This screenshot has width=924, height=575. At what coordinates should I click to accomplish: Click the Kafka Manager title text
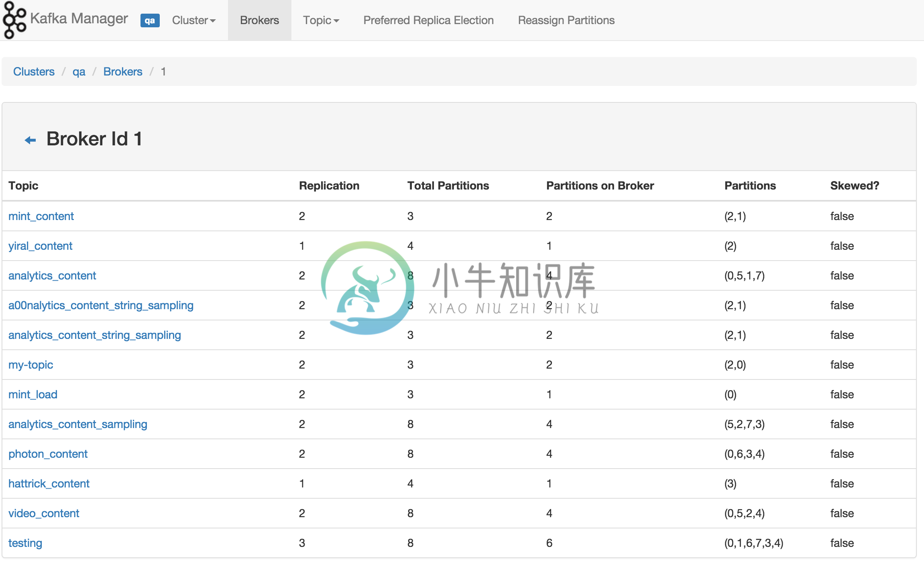coord(79,18)
